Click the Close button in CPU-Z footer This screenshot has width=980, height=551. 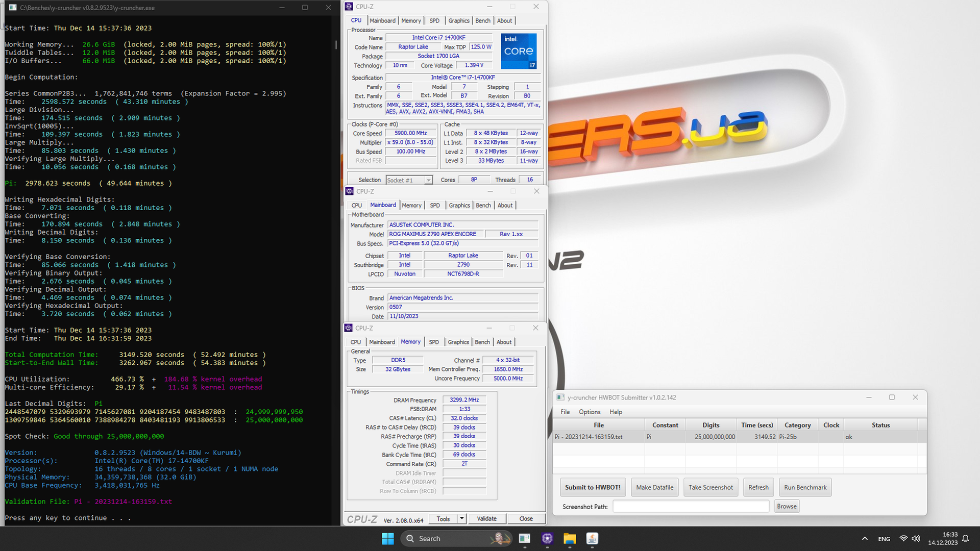526,519
